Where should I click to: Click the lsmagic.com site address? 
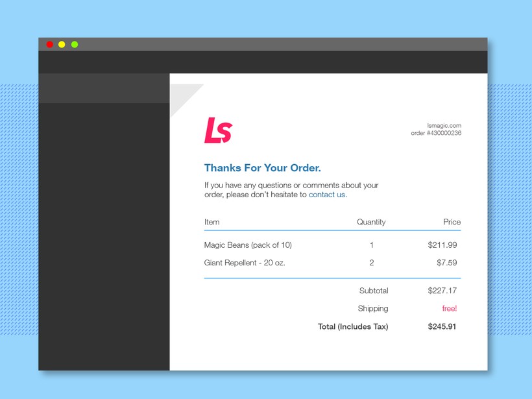click(444, 125)
